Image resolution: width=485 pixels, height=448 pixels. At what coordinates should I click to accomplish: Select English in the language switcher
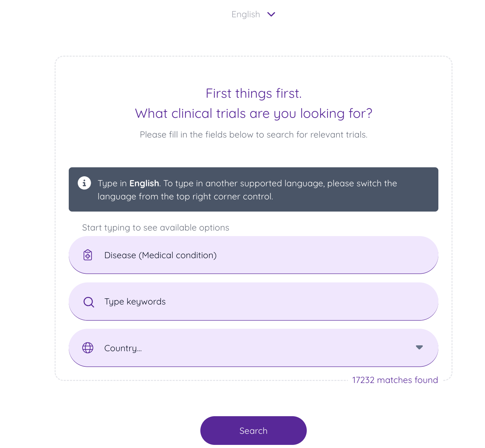pyautogui.click(x=246, y=14)
